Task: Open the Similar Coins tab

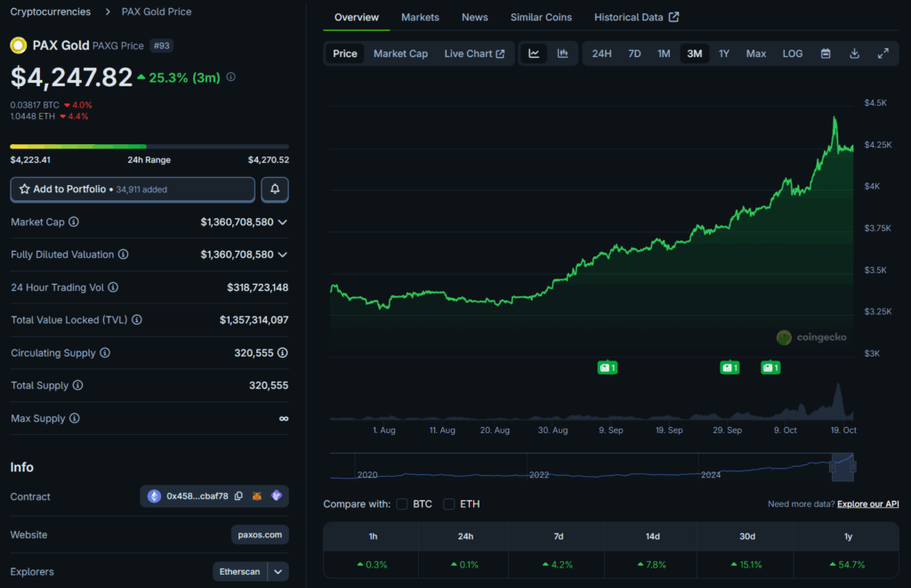Action: point(541,17)
